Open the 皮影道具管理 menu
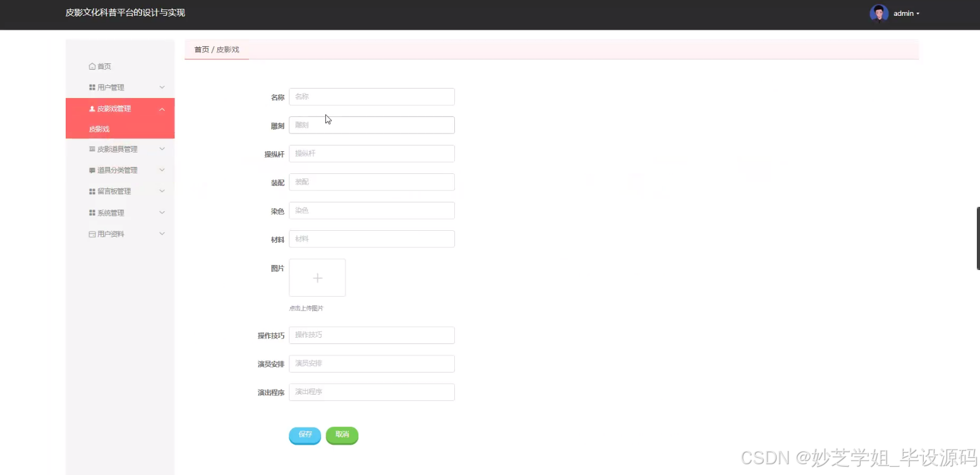Image resolution: width=980 pixels, height=475 pixels. coord(120,149)
